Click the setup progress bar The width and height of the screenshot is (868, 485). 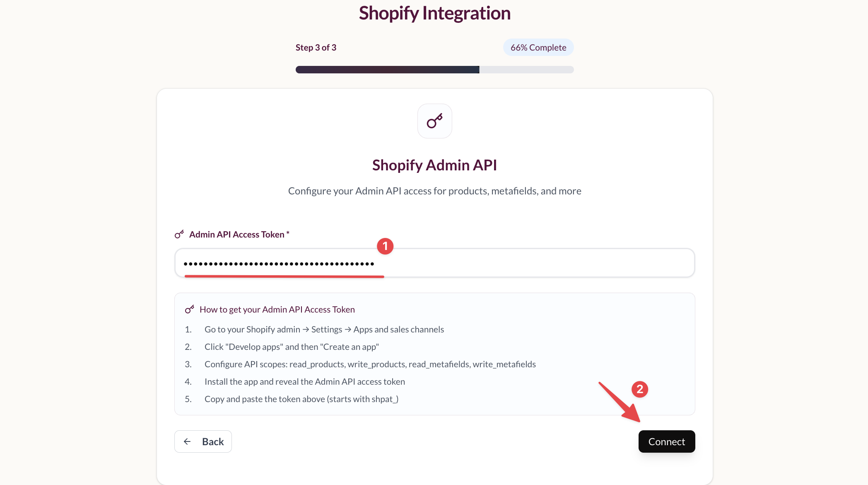[x=434, y=70]
